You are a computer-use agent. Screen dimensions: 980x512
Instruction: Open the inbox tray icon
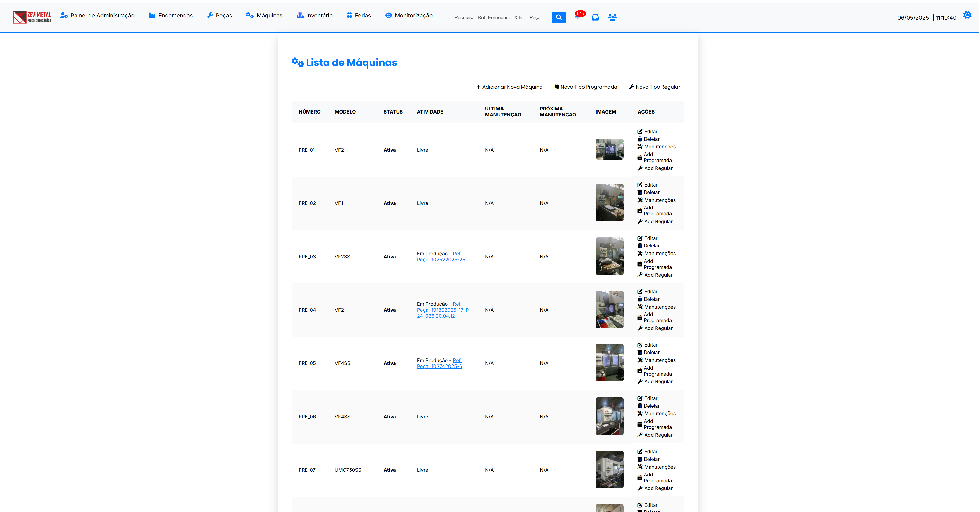595,17
